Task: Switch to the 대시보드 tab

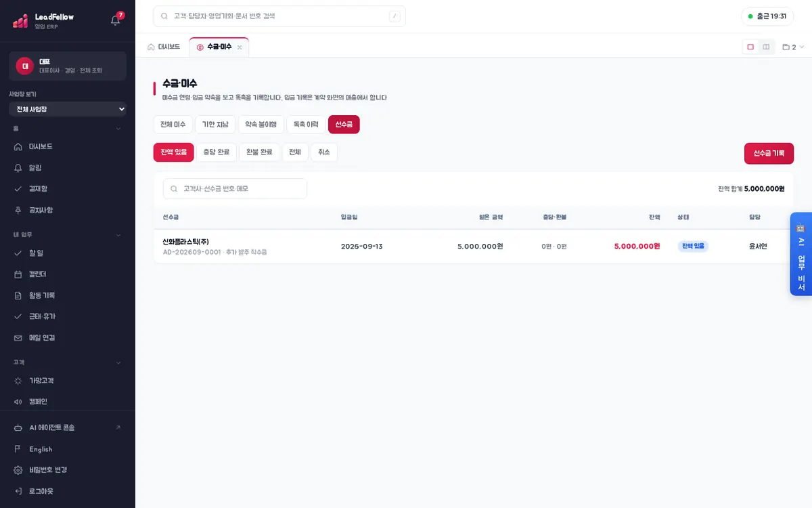Action: (x=164, y=47)
